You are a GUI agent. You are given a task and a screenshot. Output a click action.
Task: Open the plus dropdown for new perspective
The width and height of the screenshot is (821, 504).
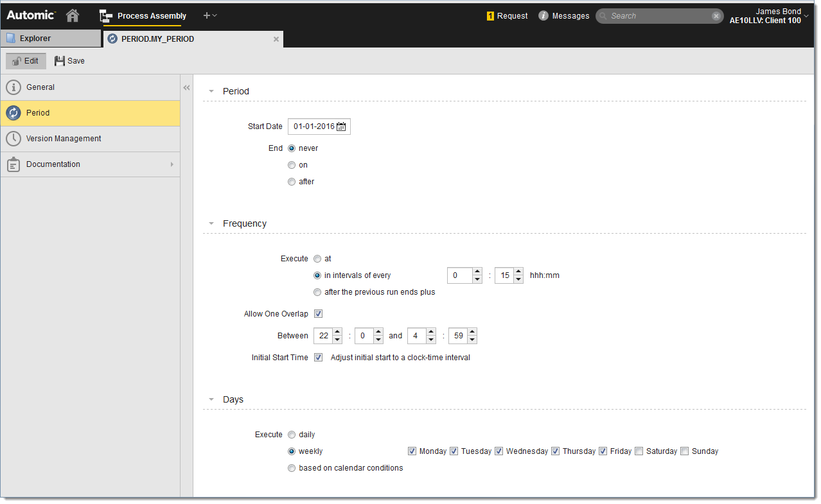(x=210, y=15)
